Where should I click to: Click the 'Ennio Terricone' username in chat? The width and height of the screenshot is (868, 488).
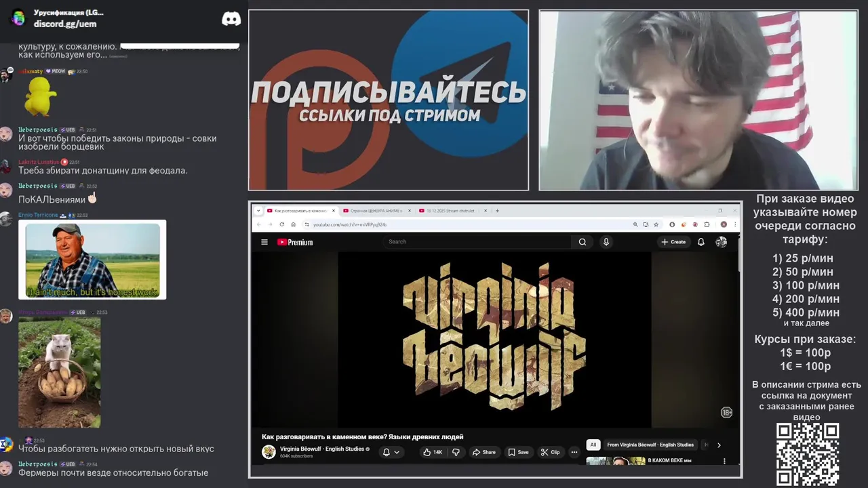tap(38, 215)
